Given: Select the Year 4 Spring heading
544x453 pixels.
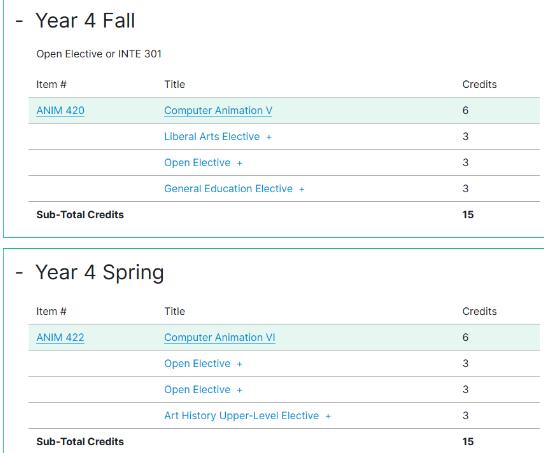Looking at the screenshot, I should tap(100, 272).
